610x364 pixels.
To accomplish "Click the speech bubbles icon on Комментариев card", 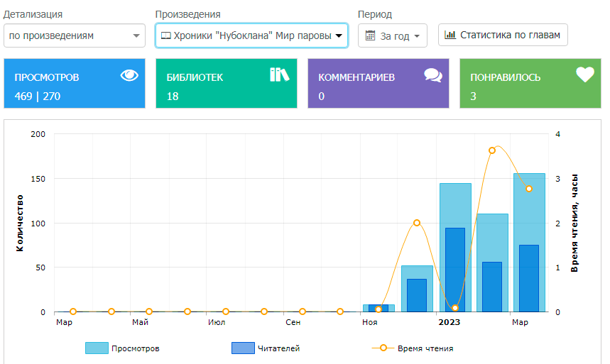I will pos(432,75).
